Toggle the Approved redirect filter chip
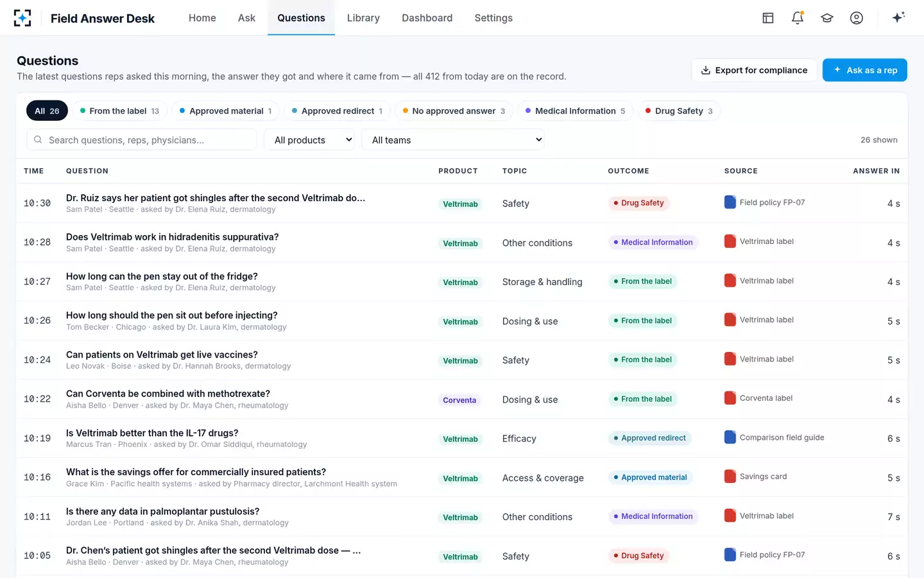The image size is (924, 578). point(338,110)
